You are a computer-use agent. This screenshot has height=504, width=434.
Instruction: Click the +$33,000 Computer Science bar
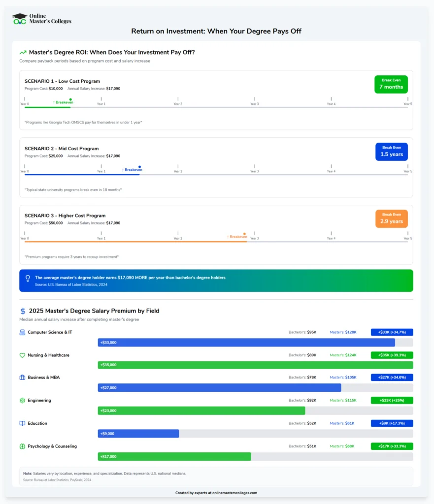pos(246,343)
